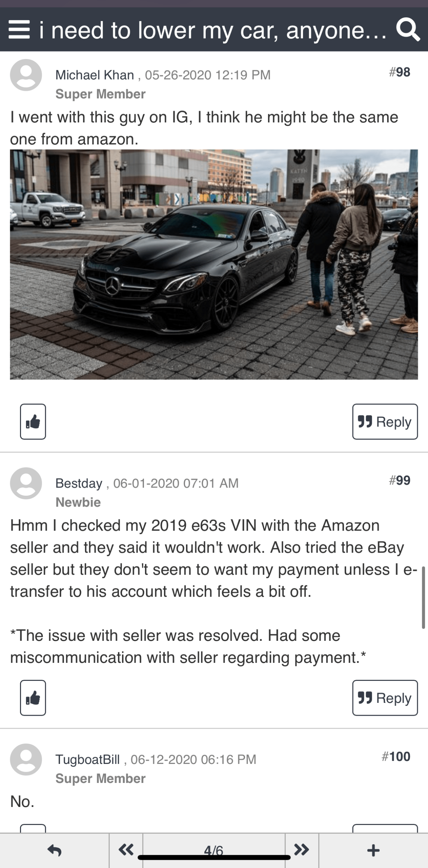This screenshot has width=428, height=868.
Task: Tap the back arrow in the bottom bar
Action: [55, 850]
